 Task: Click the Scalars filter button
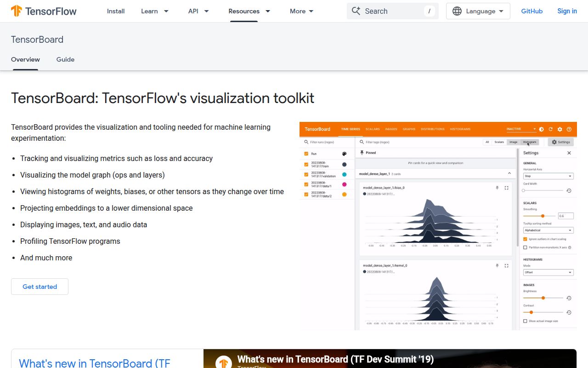[499, 142]
